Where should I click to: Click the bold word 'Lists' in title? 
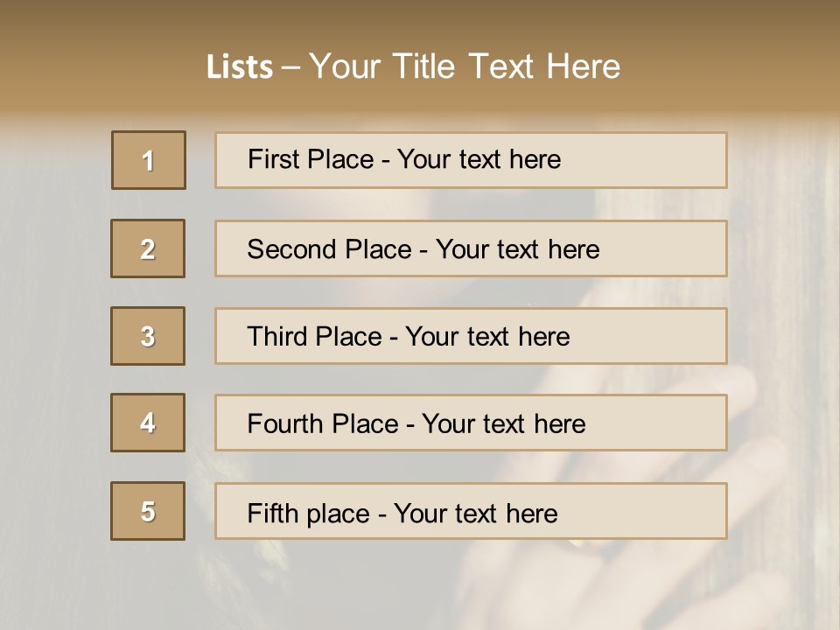pos(240,67)
